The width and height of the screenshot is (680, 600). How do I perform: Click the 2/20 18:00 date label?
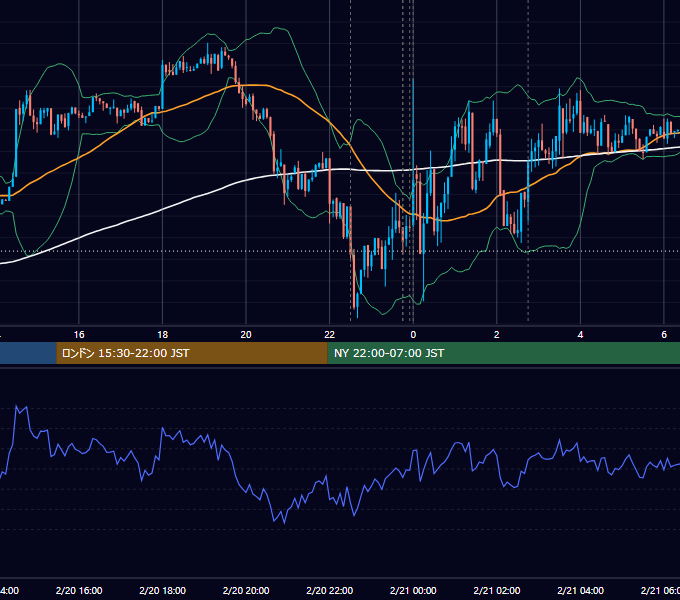pyautogui.click(x=163, y=590)
